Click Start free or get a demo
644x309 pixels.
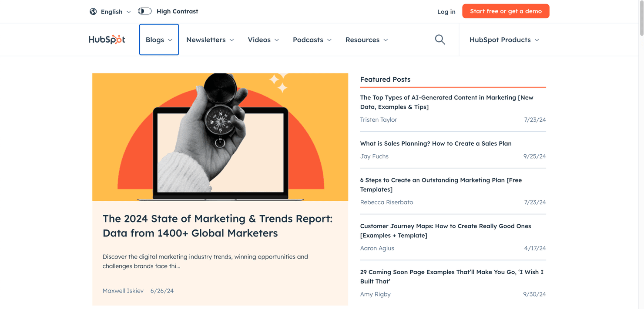coord(506,11)
